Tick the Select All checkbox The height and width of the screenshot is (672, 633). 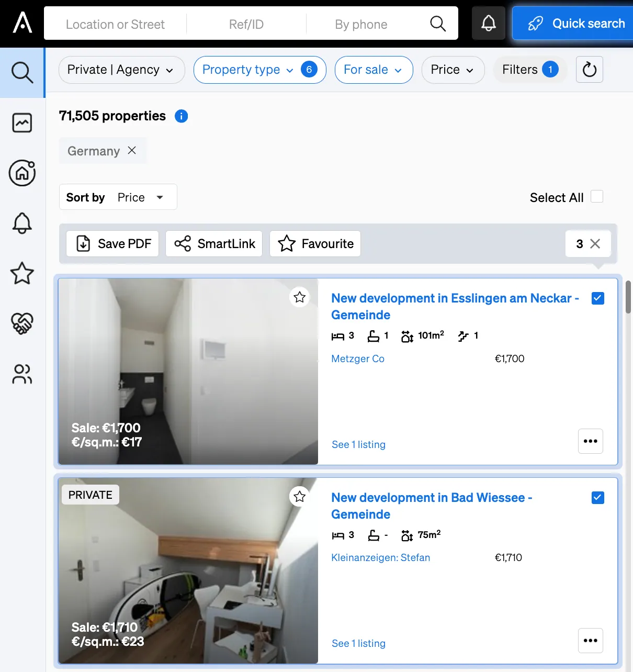pos(597,196)
